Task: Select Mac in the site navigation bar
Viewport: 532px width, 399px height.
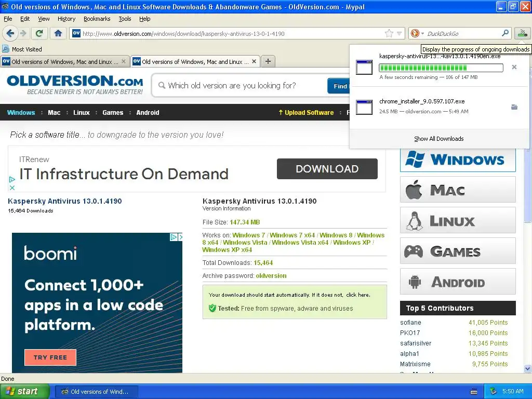Action: pos(54,113)
